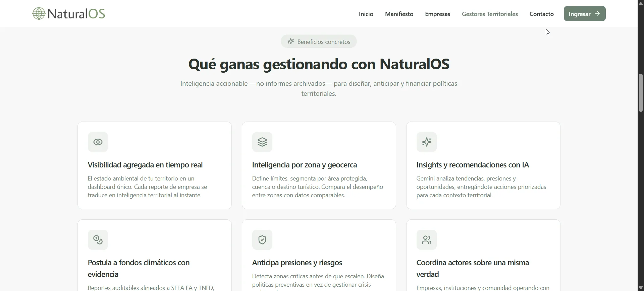This screenshot has height=291, width=644.
Task: Click the vertical scrollbar thumb
Action: 641,93
